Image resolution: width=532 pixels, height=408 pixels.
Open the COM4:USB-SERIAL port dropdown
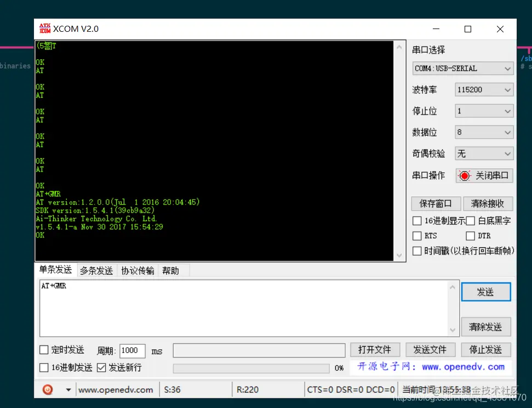463,69
